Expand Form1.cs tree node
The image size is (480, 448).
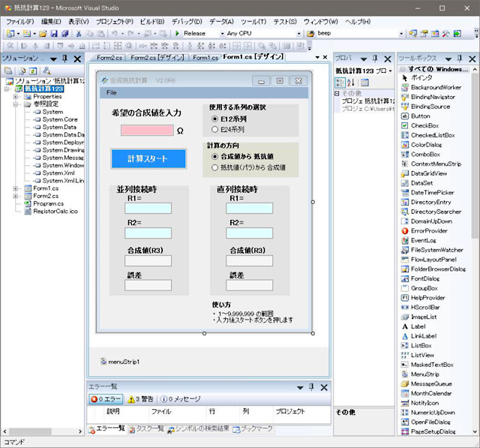coord(15,188)
